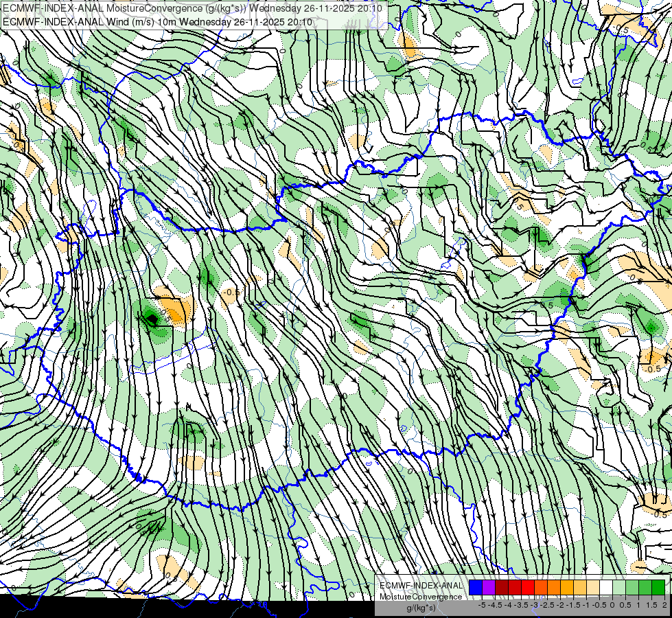The image size is (672, 618).
Task: Click the purple legend swatch for -4.5 to -4
Action: (x=489, y=587)
